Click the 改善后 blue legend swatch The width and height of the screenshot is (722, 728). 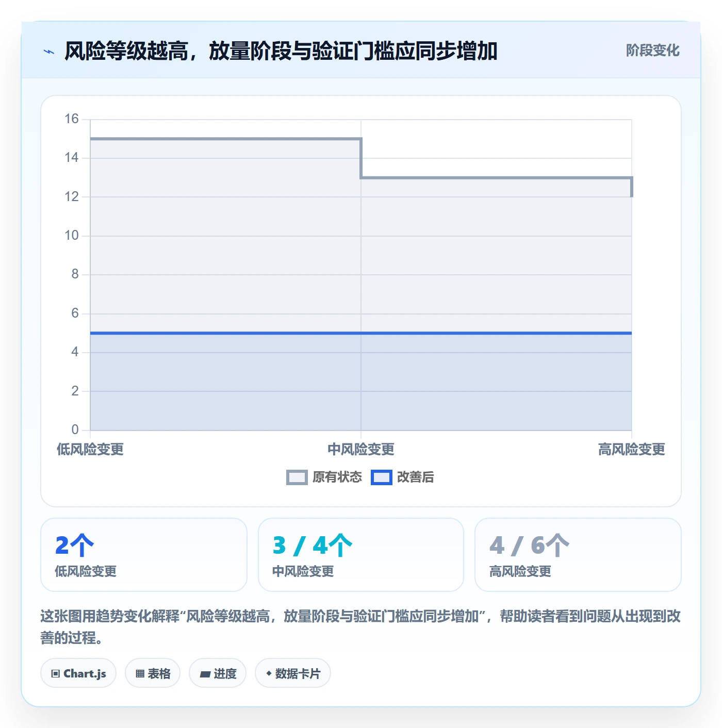[x=382, y=477]
